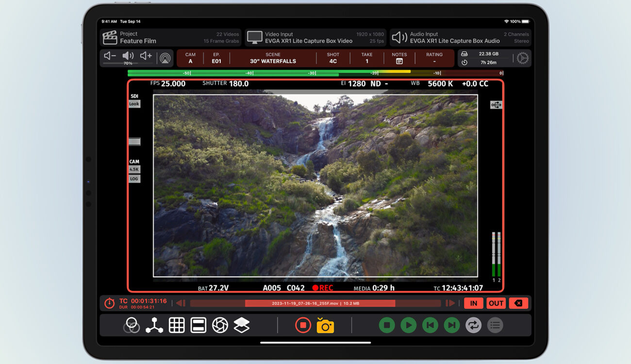Select the layers overlay icon
The height and width of the screenshot is (364, 631).
point(241,325)
